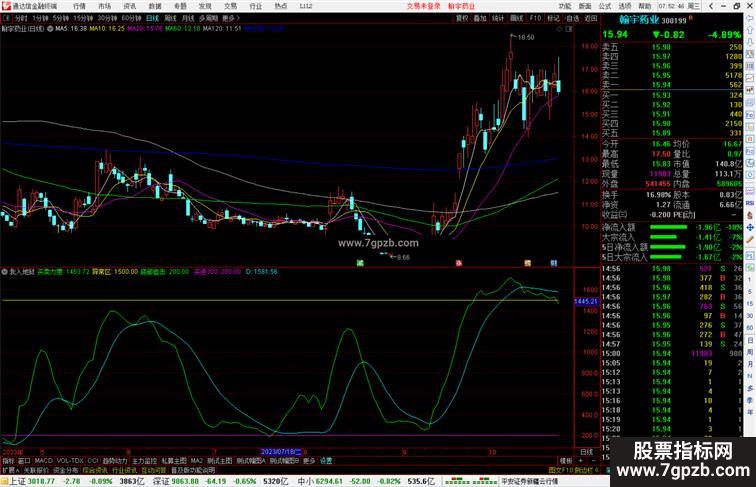Select the blue four-way move arrows icon
Viewport: 756px width, 487px height.
pos(750,227)
